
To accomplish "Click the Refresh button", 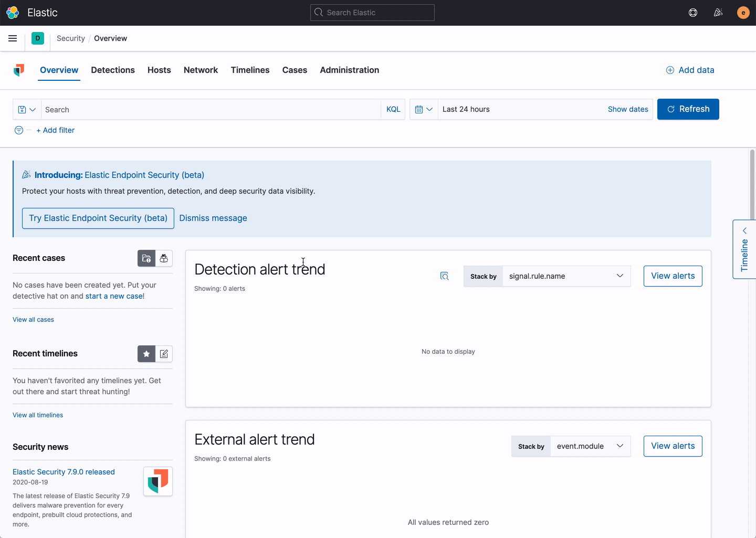I will [688, 109].
